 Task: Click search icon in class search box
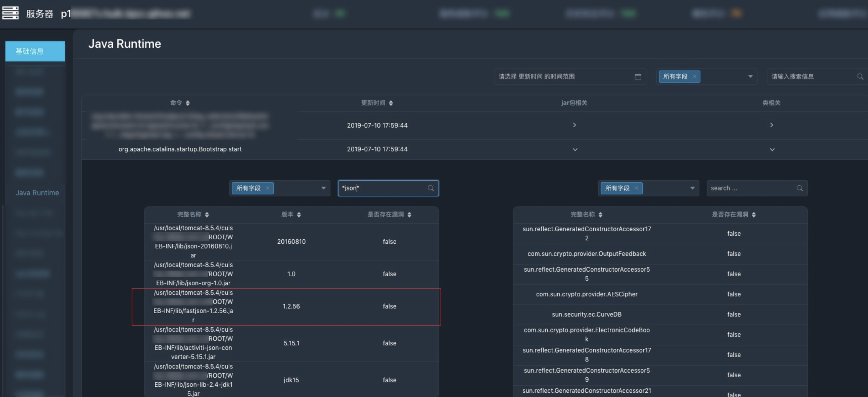(x=800, y=188)
